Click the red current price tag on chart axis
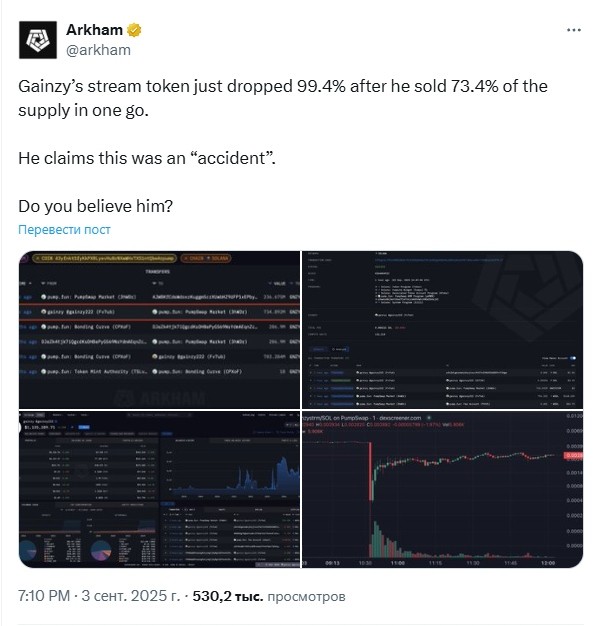The height and width of the screenshot is (626, 597). 573,456
